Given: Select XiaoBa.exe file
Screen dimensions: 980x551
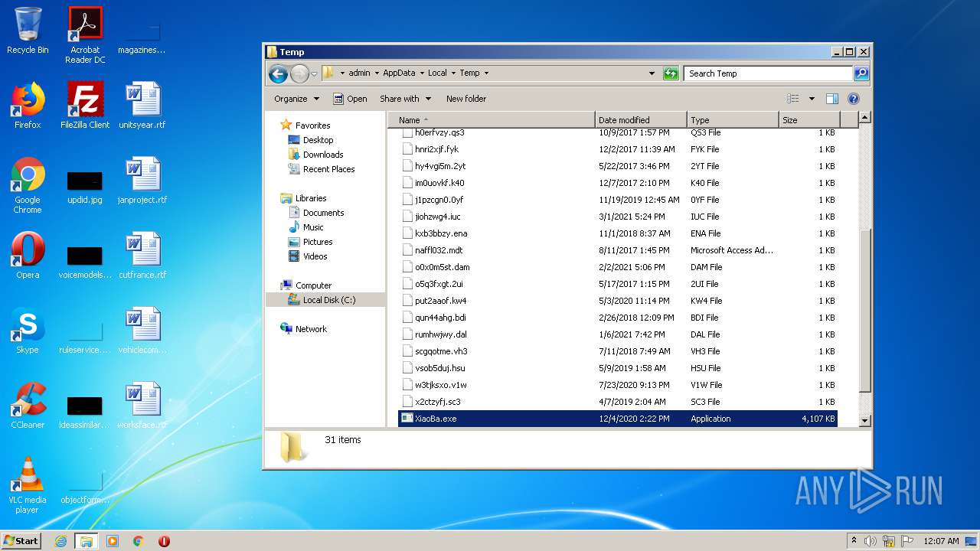Looking at the screenshot, I should click(618, 419).
